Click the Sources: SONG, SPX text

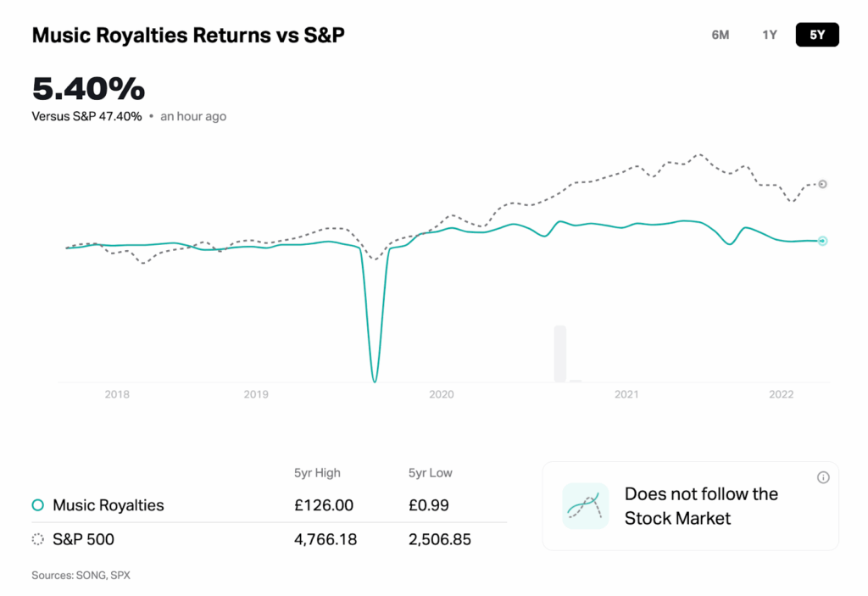point(81,575)
